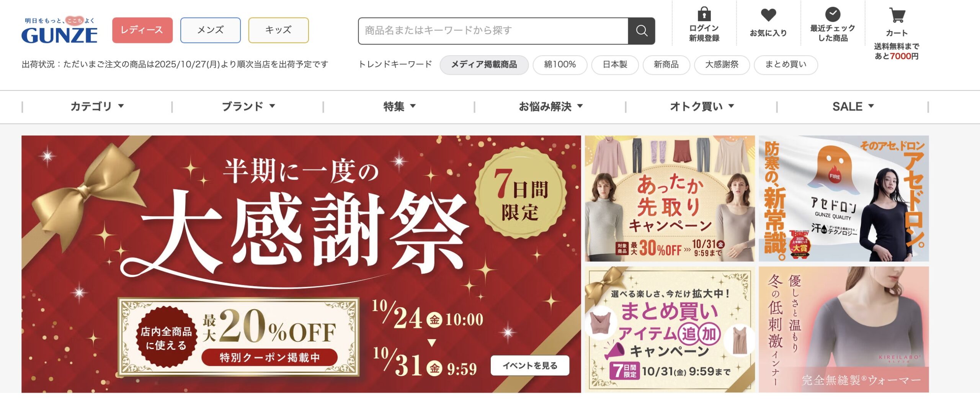Click the magnifier search button
Screen dimensions: 980x405
[642, 31]
